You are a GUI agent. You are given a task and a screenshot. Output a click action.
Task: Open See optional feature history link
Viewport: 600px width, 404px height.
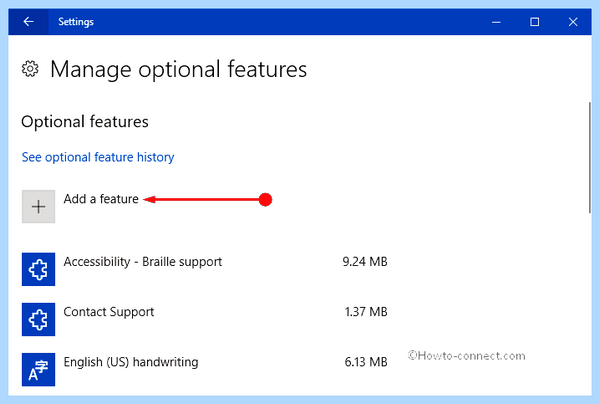coord(98,157)
